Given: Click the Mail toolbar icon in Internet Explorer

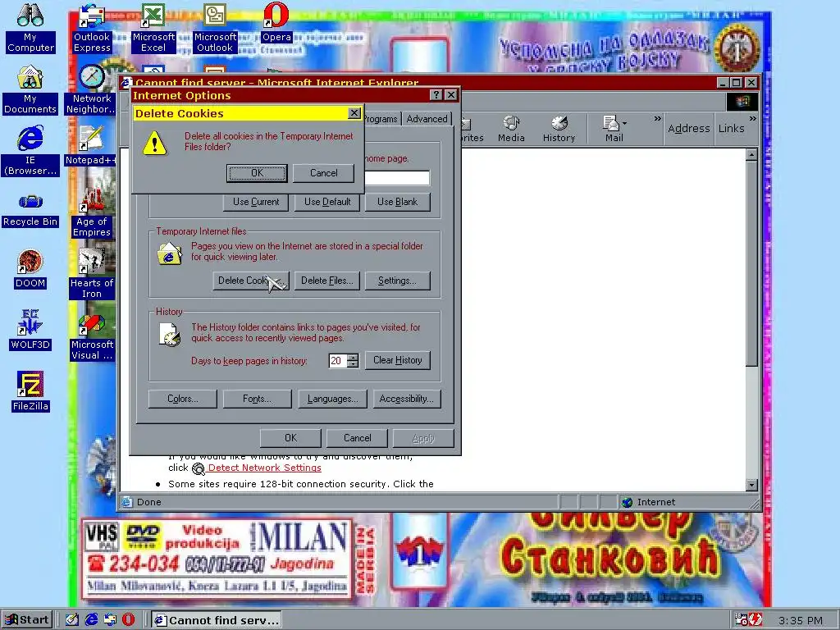Looking at the screenshot, I should [x=612, y=129].
